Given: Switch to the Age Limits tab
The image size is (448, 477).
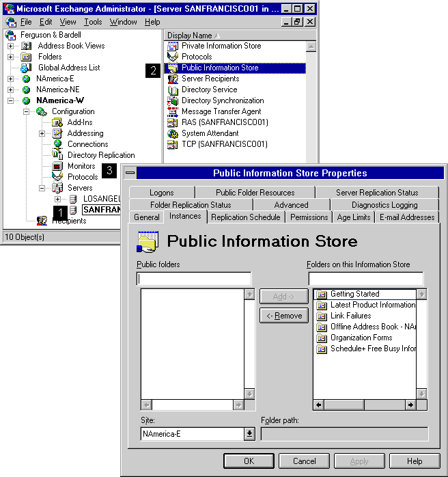Looking at the screenshot, I should tap(354, 217).
